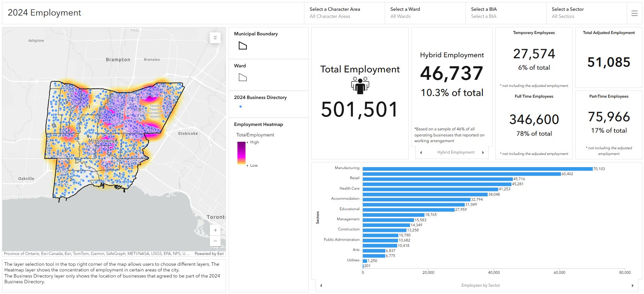Open the Select a Ward dropdown
The width and height of the screenshot is (644, 294).
pyautogui.click(x=425, y=13)
